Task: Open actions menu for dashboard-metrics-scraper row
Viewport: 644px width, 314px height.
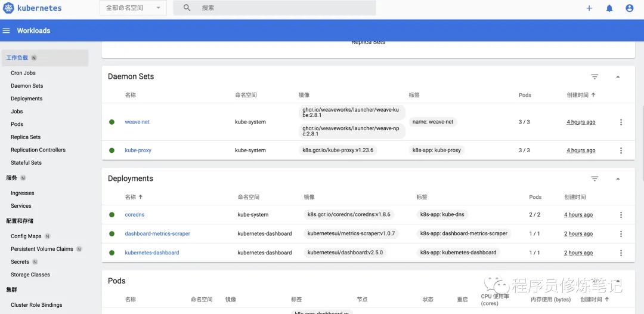Action: pyautogui.click(x=621, y=234)
